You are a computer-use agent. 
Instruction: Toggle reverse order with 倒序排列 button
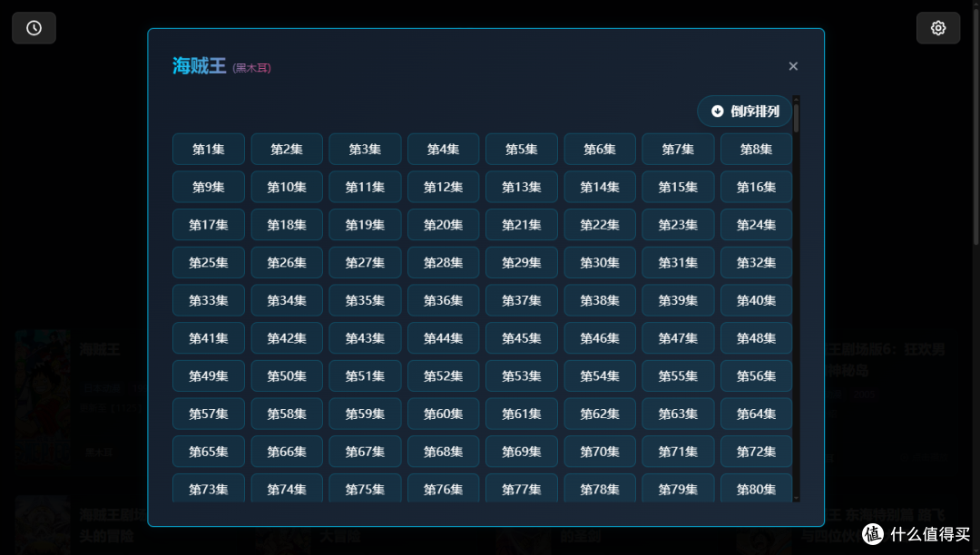coord(745,112)
